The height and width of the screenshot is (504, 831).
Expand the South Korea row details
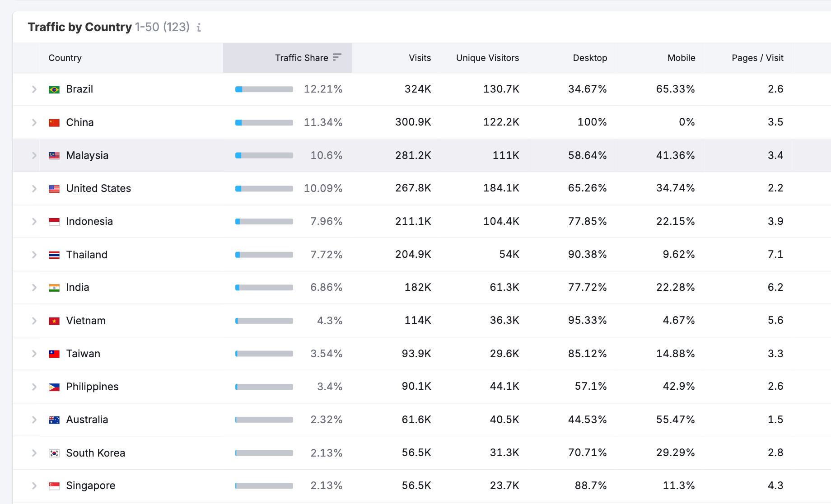[x=34, y=453]
